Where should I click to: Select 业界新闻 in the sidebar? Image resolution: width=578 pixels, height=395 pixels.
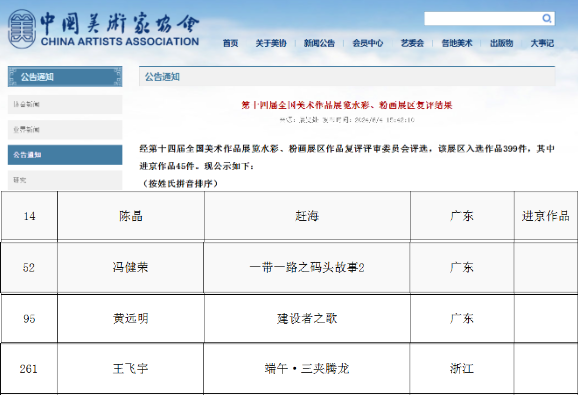click(x=65, y=129)
